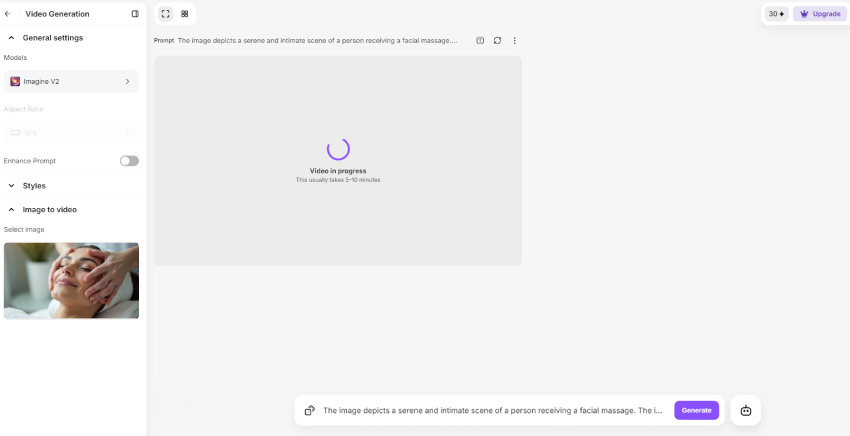This screenshot has width=850, height=436.
Task: Switch to grid view icon
Action: click(x=184, y=14)
